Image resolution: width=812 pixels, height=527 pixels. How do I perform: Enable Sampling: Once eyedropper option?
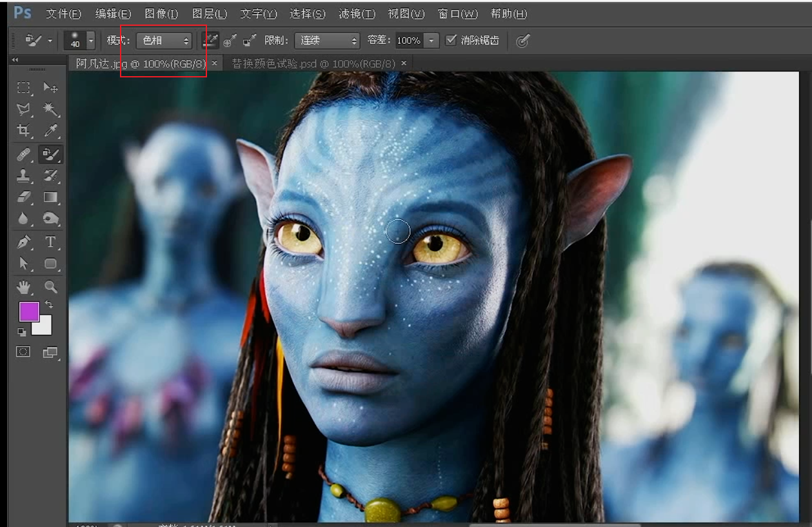pyautogui.click(x=230, y=41)
